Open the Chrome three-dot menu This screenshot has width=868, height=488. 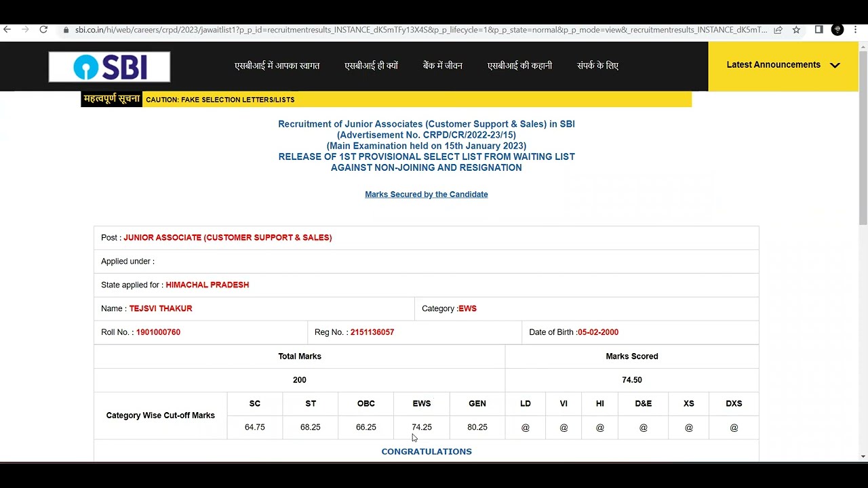[856, 29]
